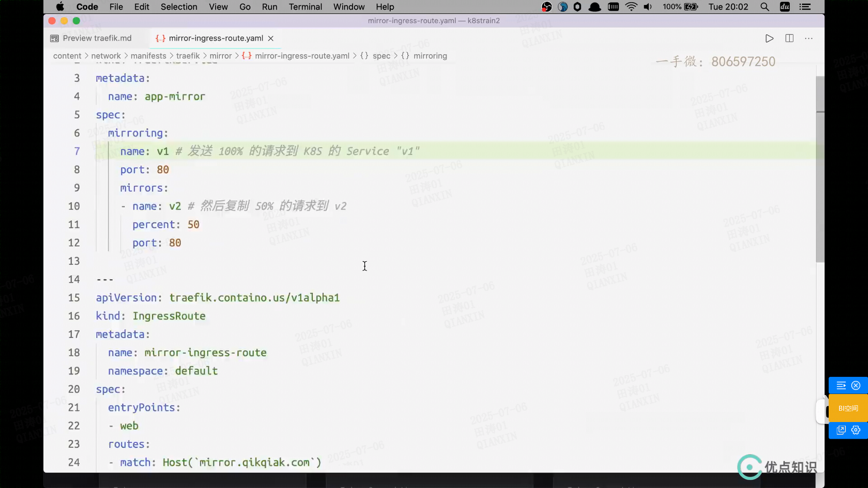868x488 pixels.
Task: Open the mirroring symbol breadcrumb
Action: [429, 56]
